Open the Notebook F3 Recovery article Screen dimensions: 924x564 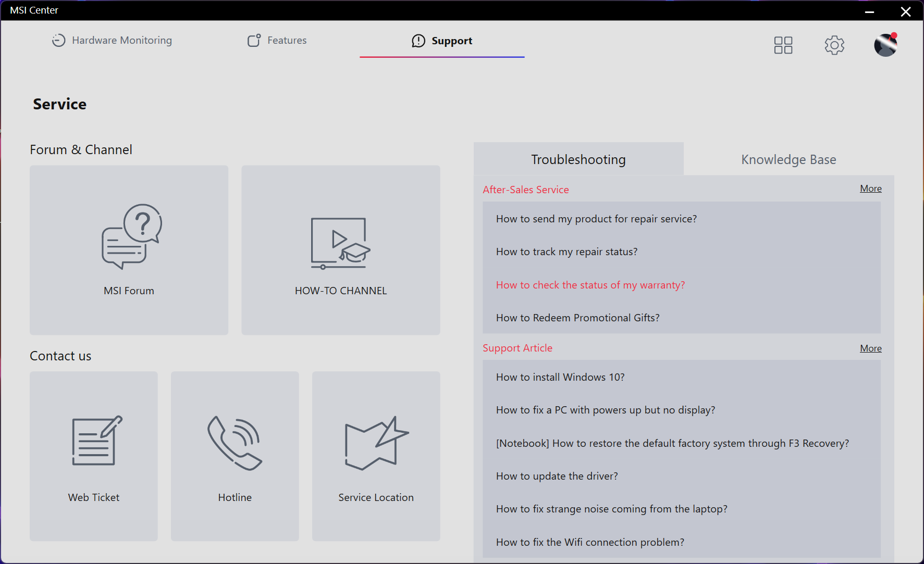682,443
